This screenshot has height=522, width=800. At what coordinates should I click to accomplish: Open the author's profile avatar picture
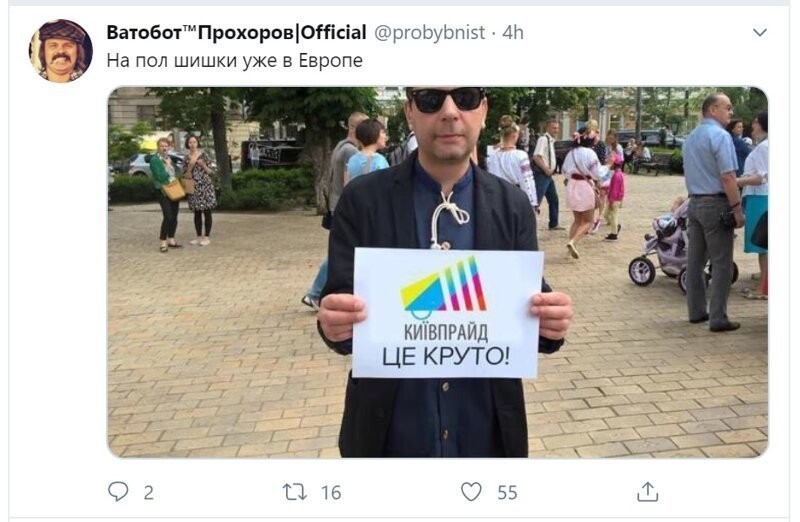tap(61, 50)
